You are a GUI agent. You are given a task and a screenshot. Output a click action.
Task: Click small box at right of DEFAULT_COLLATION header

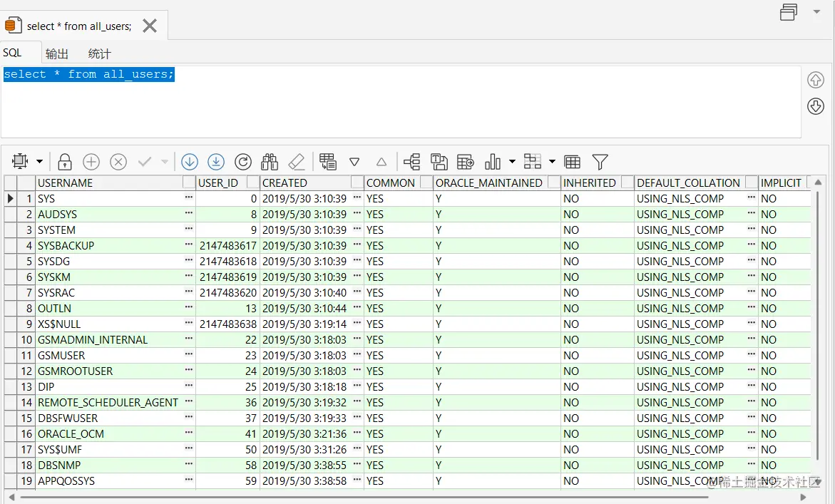coord(752,182)
